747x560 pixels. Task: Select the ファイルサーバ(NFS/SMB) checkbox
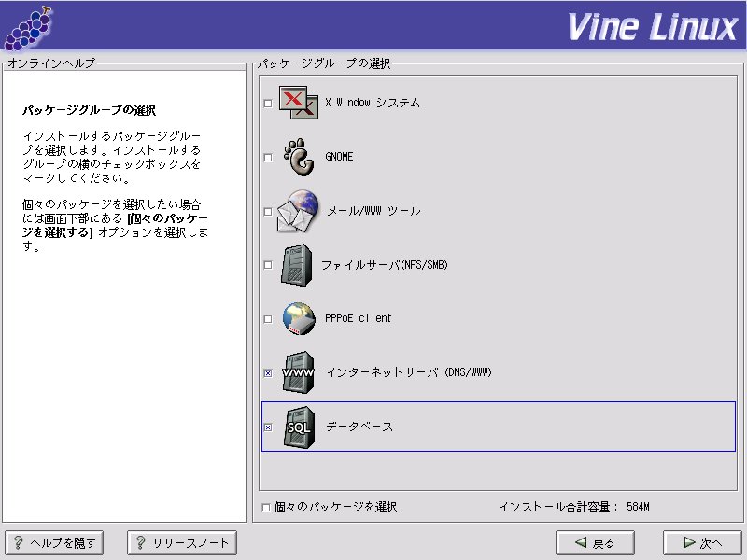(268, 265)
